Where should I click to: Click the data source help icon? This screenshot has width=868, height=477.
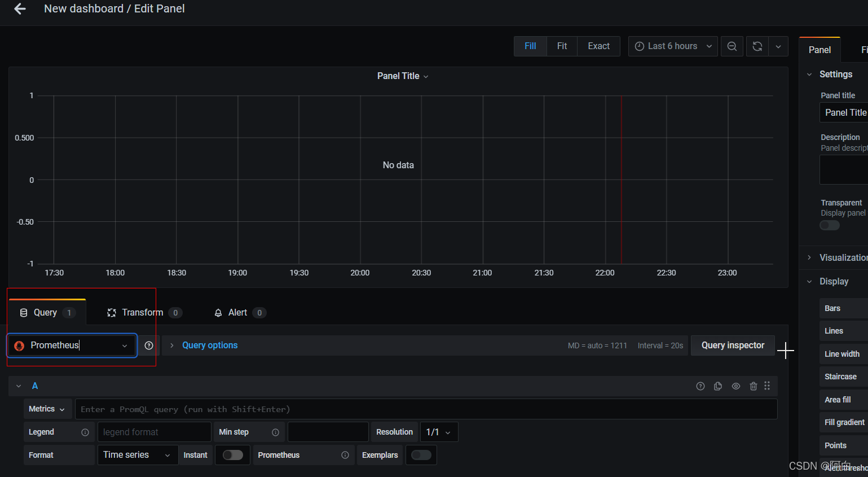point(149,345)
